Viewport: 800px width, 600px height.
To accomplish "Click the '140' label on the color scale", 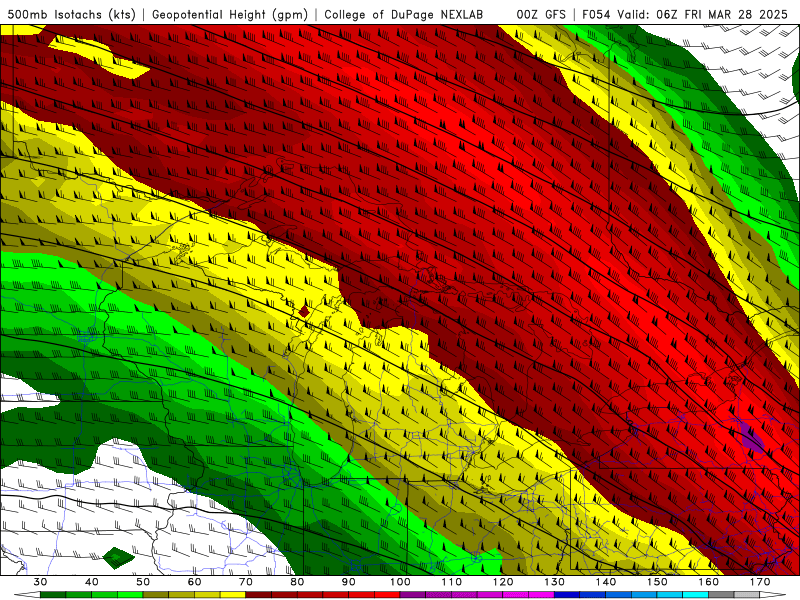I will (606, 582).
